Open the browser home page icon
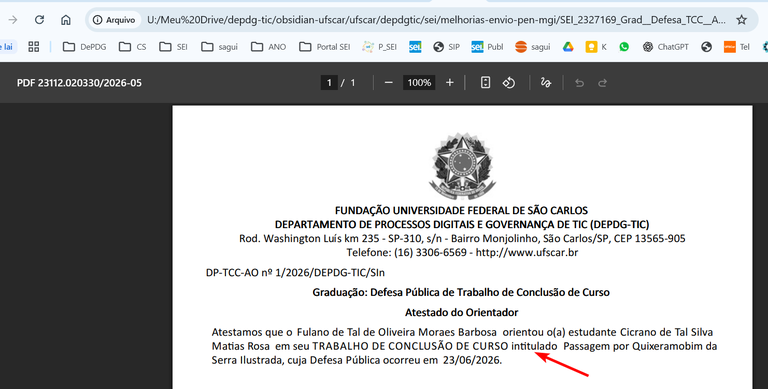This screenshot has width=768, height=389. click(x=66, y=20)
